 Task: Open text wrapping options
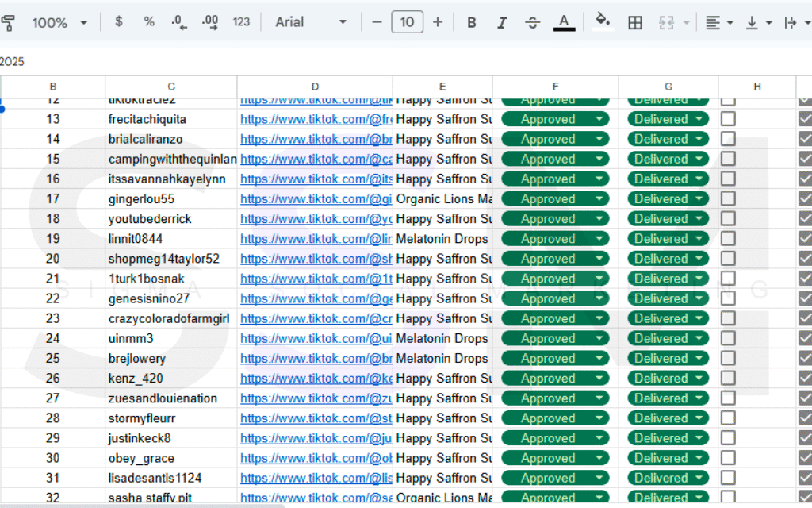click(x=797, y=22)
